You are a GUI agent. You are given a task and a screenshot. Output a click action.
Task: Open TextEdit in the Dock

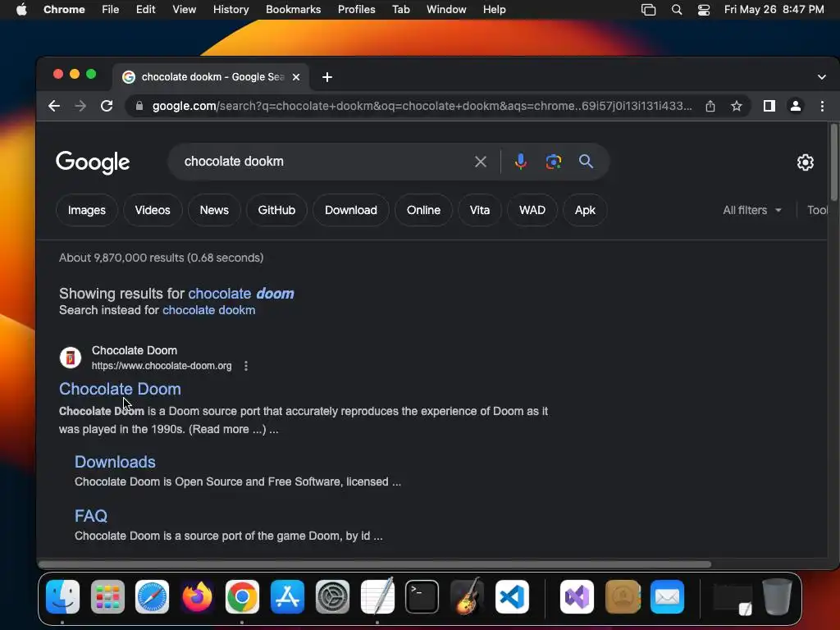(377, 597)
